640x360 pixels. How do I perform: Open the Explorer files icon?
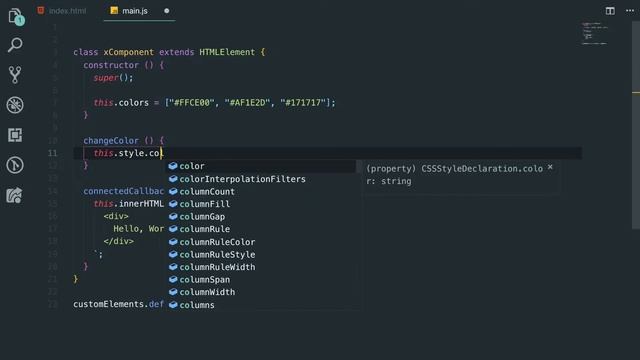pyautogui.click(x=15, y=17)
